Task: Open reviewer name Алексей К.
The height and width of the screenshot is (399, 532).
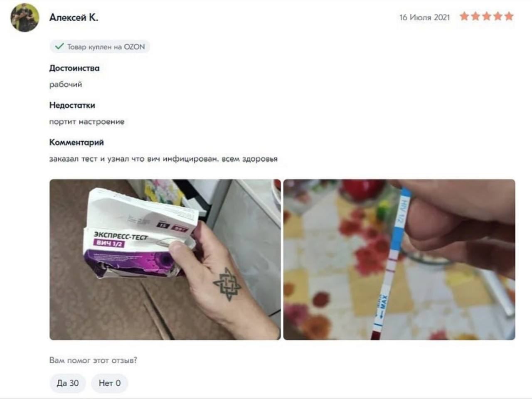Action: click(x=74, y=17)
